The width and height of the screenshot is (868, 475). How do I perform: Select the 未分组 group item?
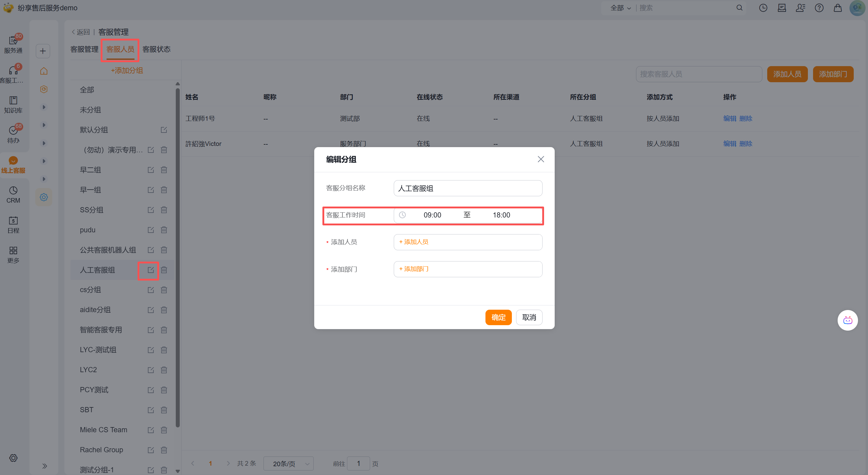coord(90,110)
